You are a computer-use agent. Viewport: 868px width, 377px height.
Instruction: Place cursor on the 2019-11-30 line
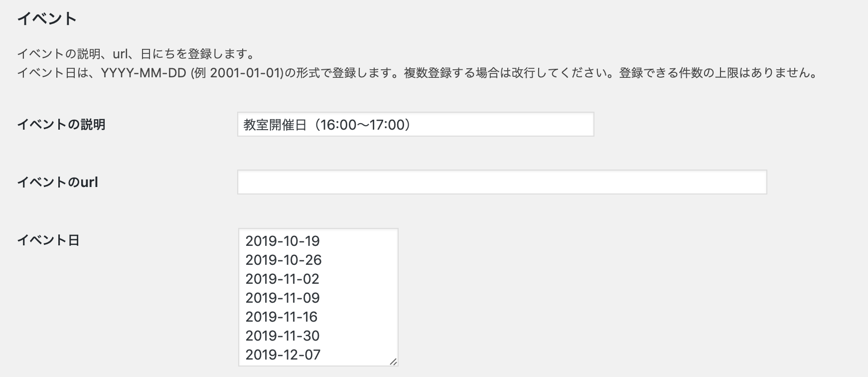pyautogui.click(x=283, y=336)
